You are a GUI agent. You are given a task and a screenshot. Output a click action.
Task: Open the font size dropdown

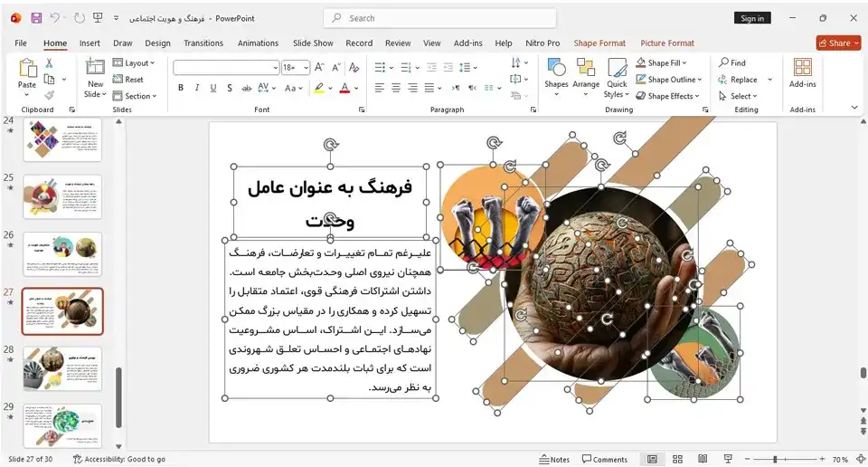(307, 68)
